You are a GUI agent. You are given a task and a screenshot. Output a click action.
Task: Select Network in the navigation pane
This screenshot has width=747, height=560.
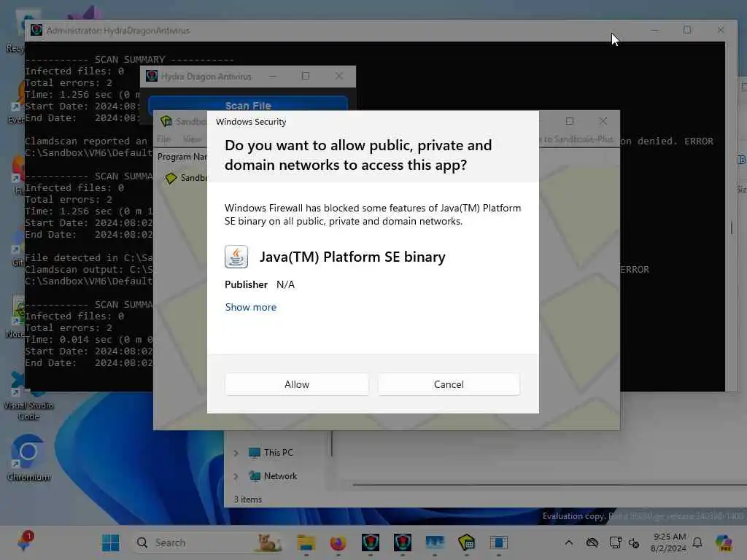pyautogui.click(x=273, y=476)
